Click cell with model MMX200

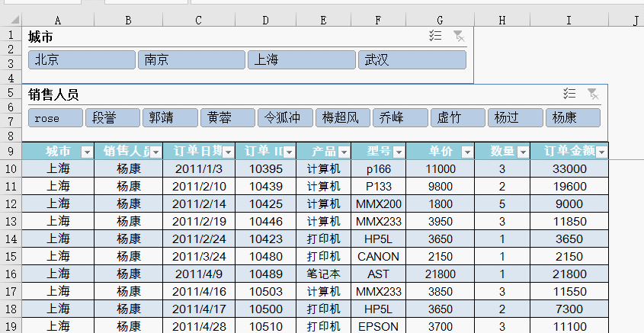[379, 203]
